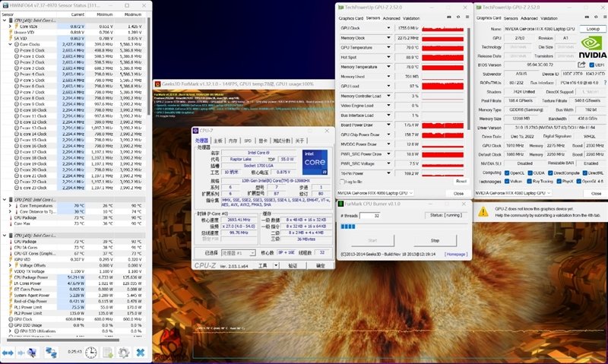The width and height of the screenshot is (608, 364).
Task: Open GPU selector dropdown in GPU-Z Sensors window
Action: click(375, 193)
